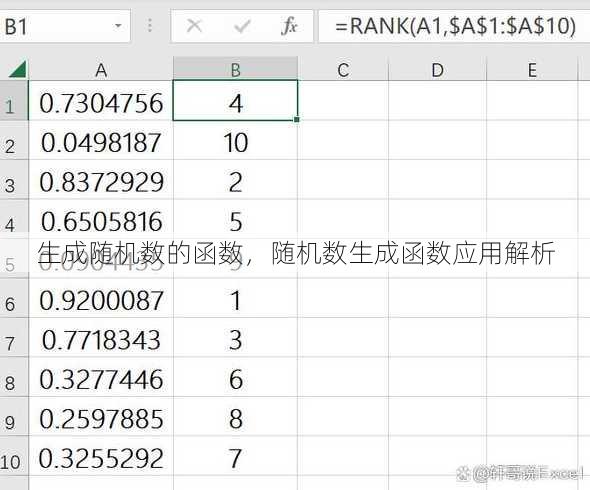590x490 pixels.
Task: Click cell with value 0.7718343
Action: pyautogui.click(x=101, y=338)
